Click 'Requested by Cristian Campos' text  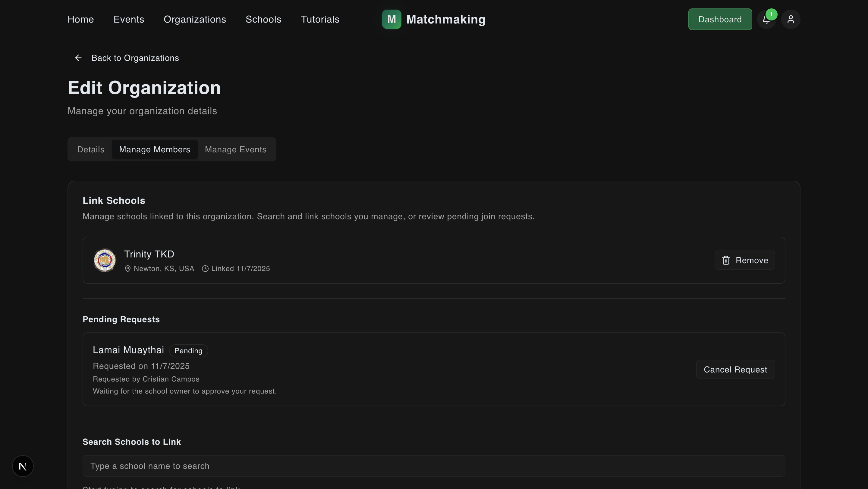pyautogui.click(x=146, y=379)
